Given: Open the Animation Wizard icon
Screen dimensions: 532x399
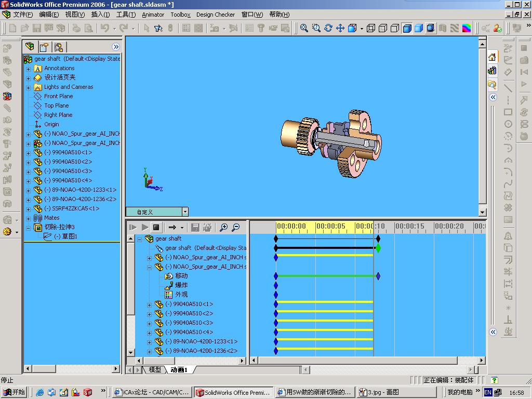Looking at the screenshot, I should (x=207, y=228).
